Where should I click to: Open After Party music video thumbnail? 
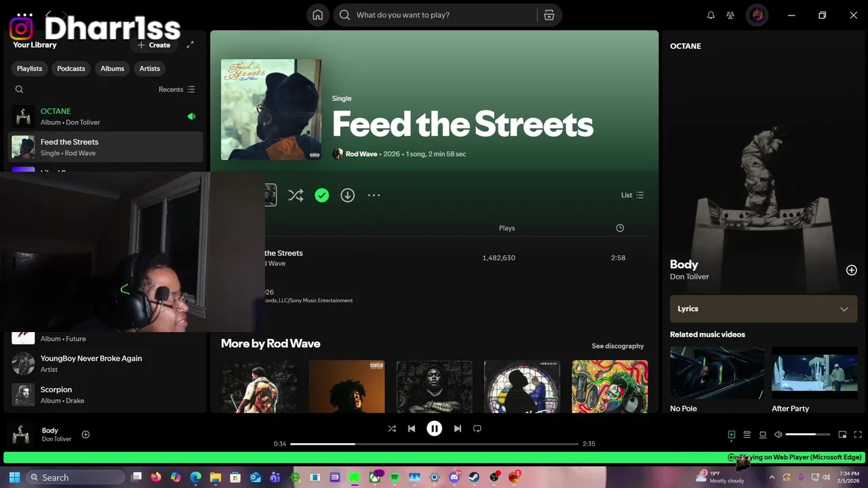[814, 373]
